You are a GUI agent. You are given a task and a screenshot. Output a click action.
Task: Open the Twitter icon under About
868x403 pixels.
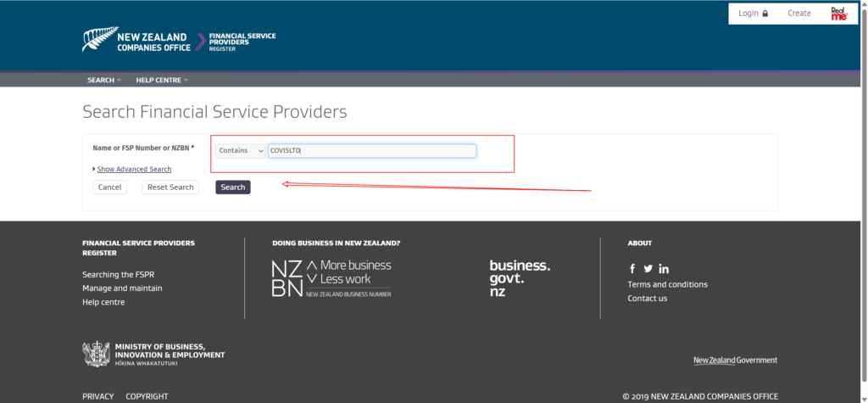(648, 269)
